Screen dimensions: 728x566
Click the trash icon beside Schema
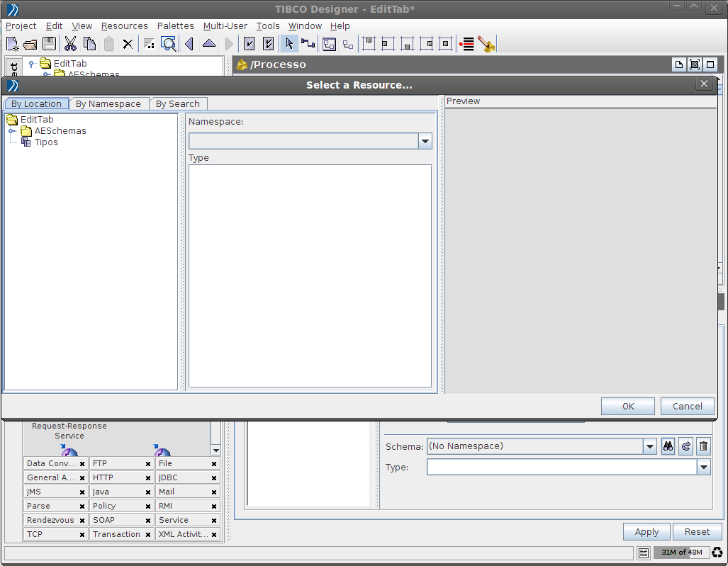(x=703, y=446)
